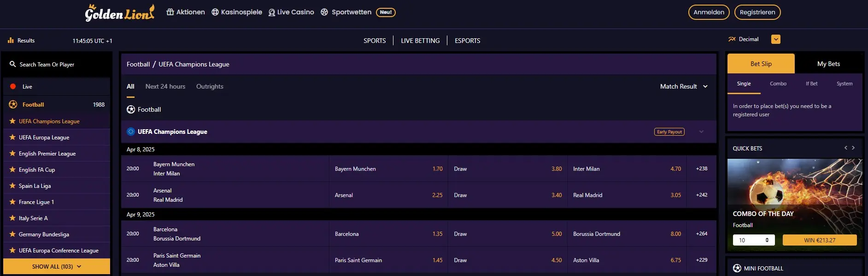The width and height of the screenshot is (868, 276).
Task: Bet on Barcelona at 1.35
Action: [388, 234]
